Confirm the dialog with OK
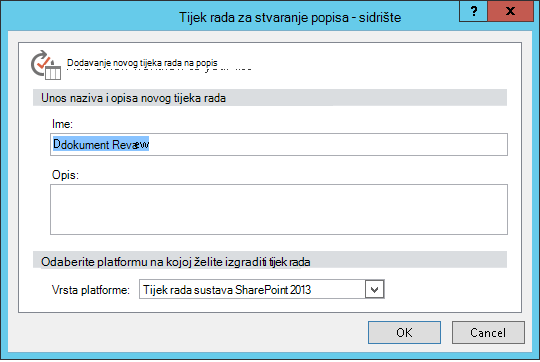This screenshot has width=540, height=362. 404,332
